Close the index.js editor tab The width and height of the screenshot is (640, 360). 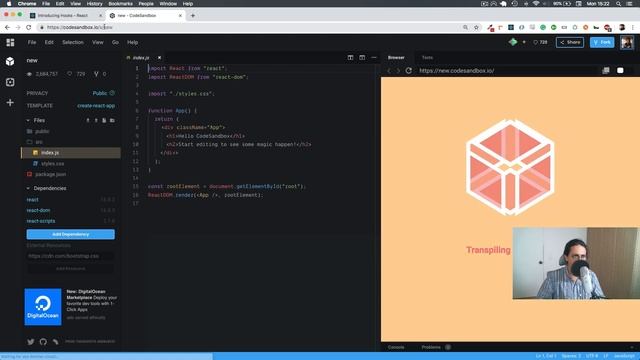(x=159, y=58)
